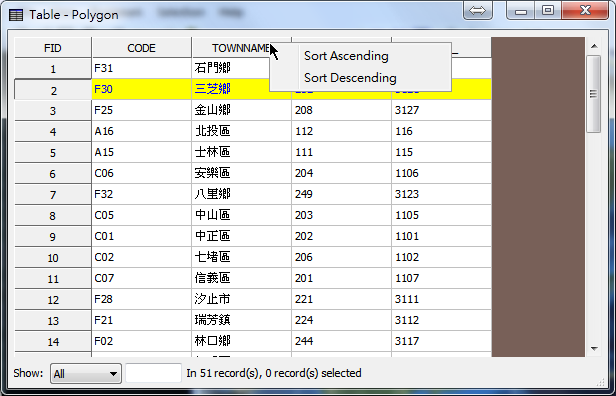Click town name 林口鄉
Screen dimensions: 616x396
pyautogui.click(x=213, y=341)
